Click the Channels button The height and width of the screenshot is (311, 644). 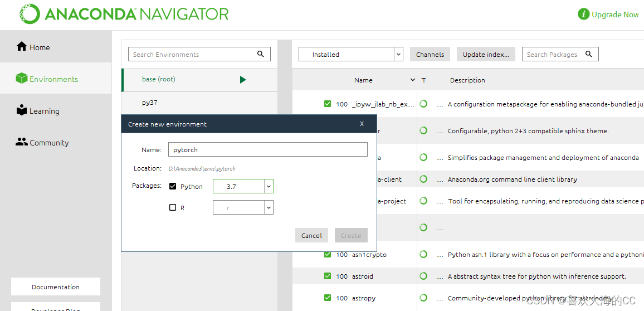tap(430, 54)
